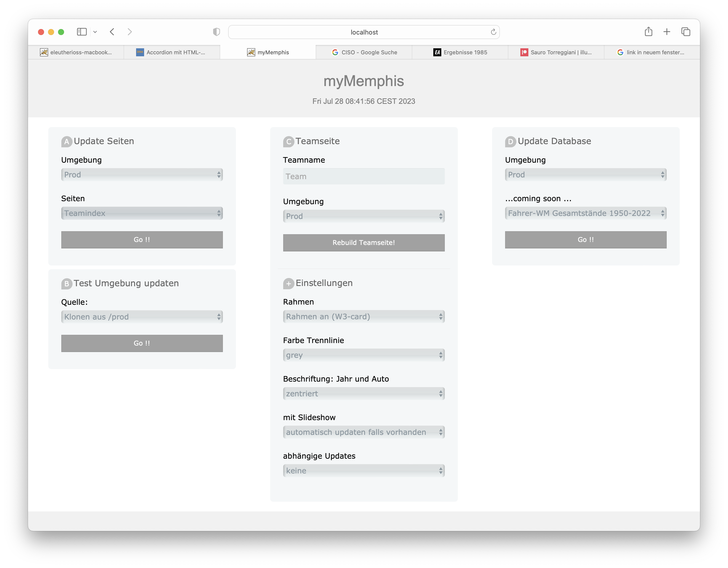
Task: Click into the Teamname input field
Action: [364, 176]
